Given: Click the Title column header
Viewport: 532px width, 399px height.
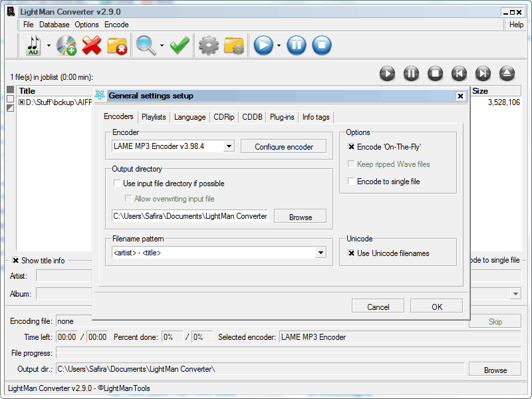Looking at the screenshot, I should point(55,91).
